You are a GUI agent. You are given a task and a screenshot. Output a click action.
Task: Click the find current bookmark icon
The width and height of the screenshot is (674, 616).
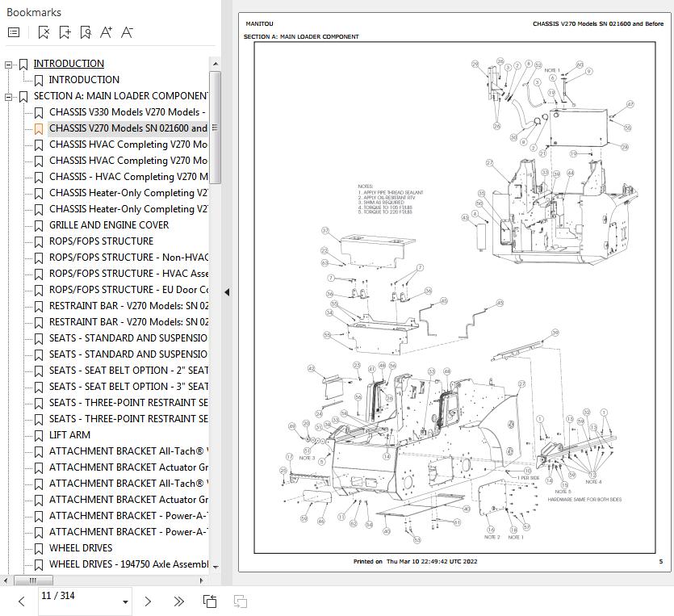(x=86, y=32)
